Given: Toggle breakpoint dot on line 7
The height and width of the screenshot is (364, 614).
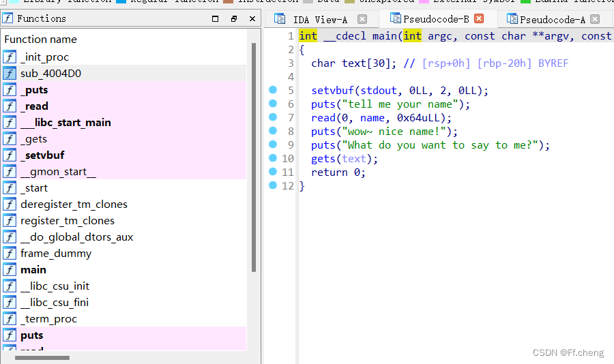Looking at the screenshot, I should (x=273, y=117).
